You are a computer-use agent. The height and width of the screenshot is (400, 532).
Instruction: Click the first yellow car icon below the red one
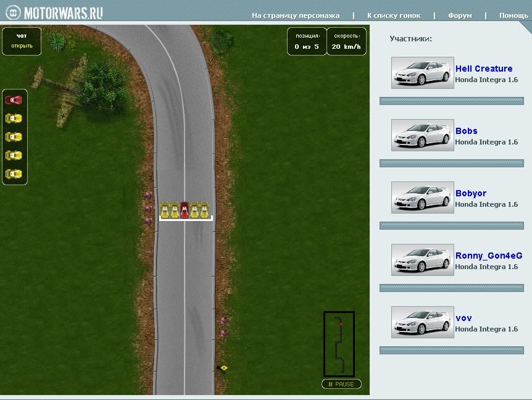coord(14,119)
